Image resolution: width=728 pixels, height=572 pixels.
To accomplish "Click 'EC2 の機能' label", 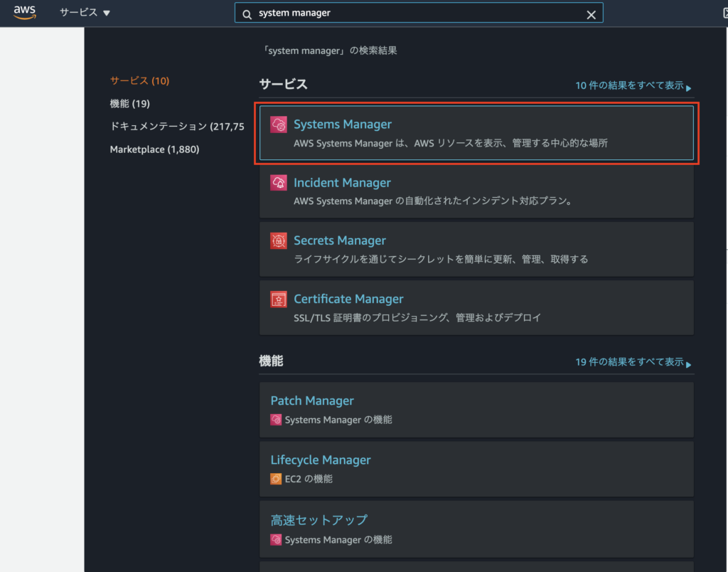I will pos(309,479).
